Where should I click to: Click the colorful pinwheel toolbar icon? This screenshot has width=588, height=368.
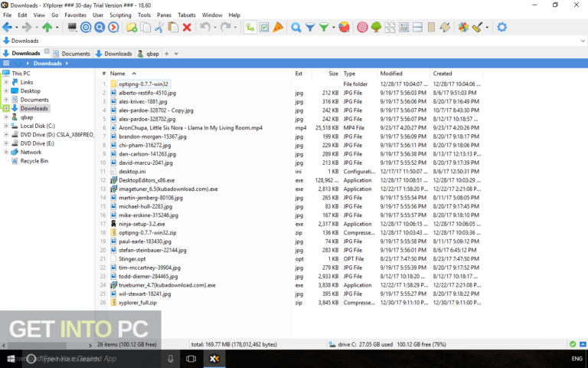[463, 27]
